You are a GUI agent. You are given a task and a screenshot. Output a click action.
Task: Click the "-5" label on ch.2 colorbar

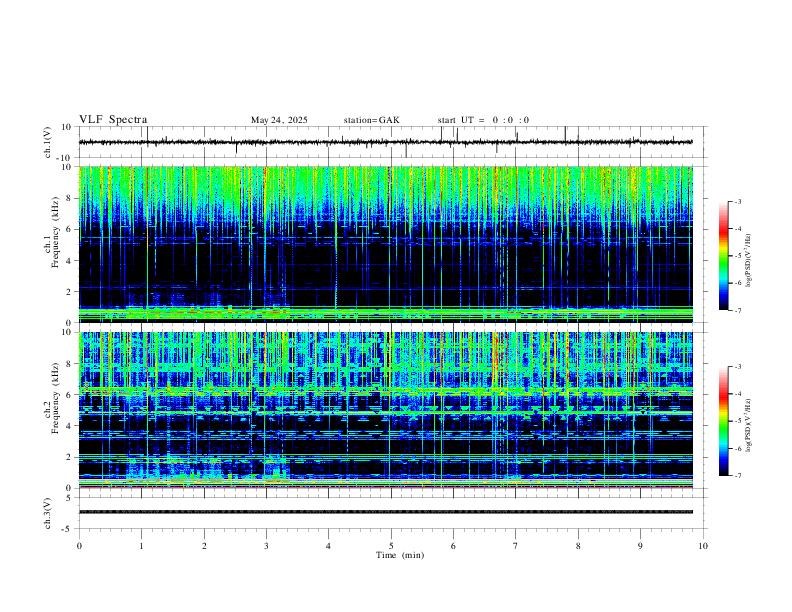click(x=738, y=421)
